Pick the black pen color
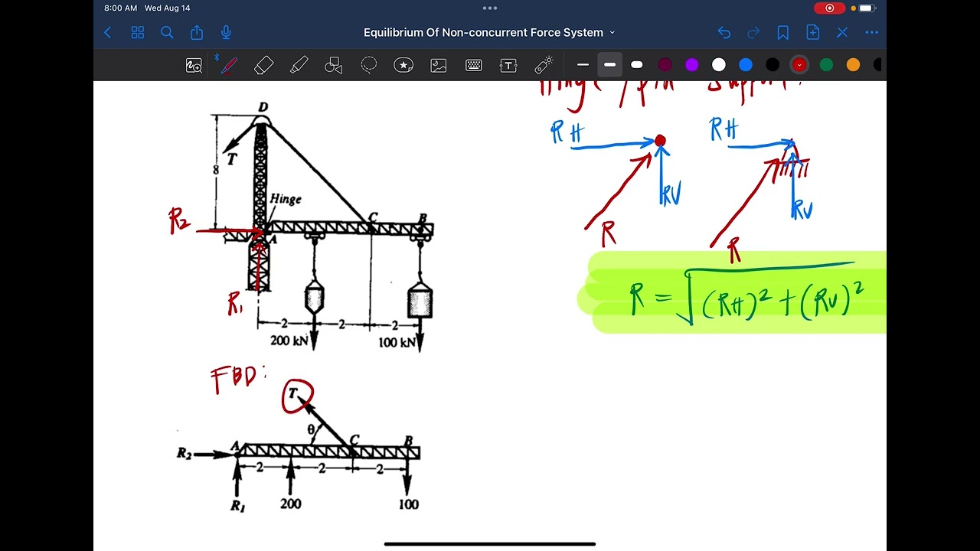 point(773,65)
